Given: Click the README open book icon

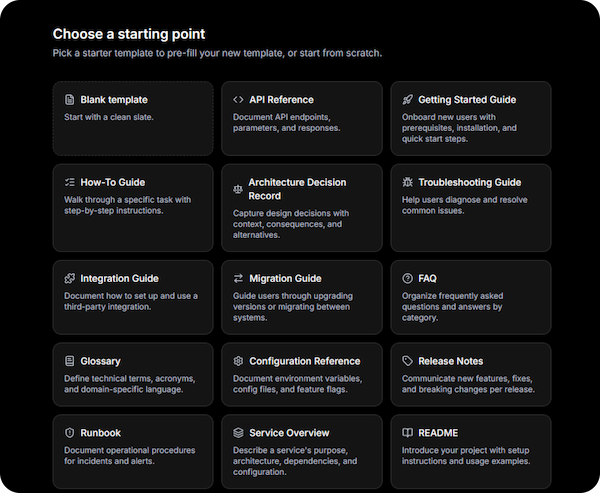Looking at the screenshot, I should (407, 433).
